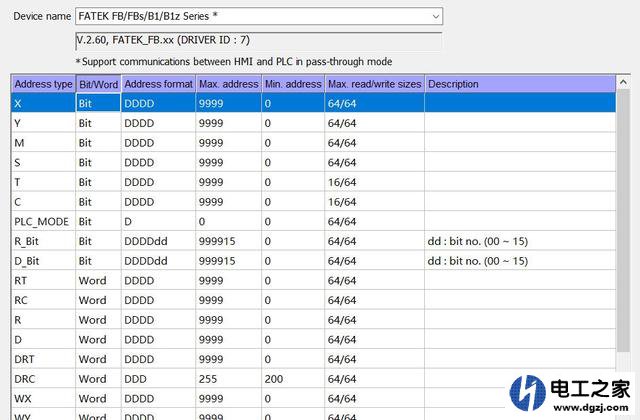Screen dimensions: 640x420
Task: Select the M address type row
Action: click(43, 143)
